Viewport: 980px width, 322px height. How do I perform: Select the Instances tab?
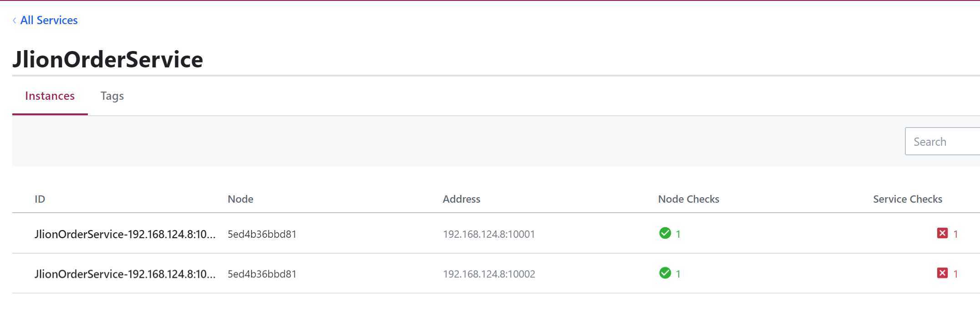(x=50, y=96)
